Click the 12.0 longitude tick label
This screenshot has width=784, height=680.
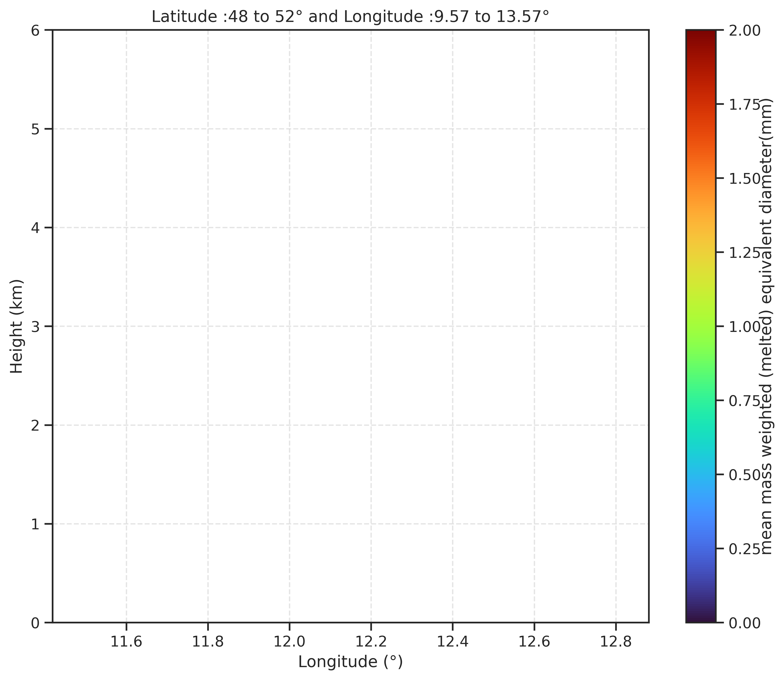click(x=289, y=642)
